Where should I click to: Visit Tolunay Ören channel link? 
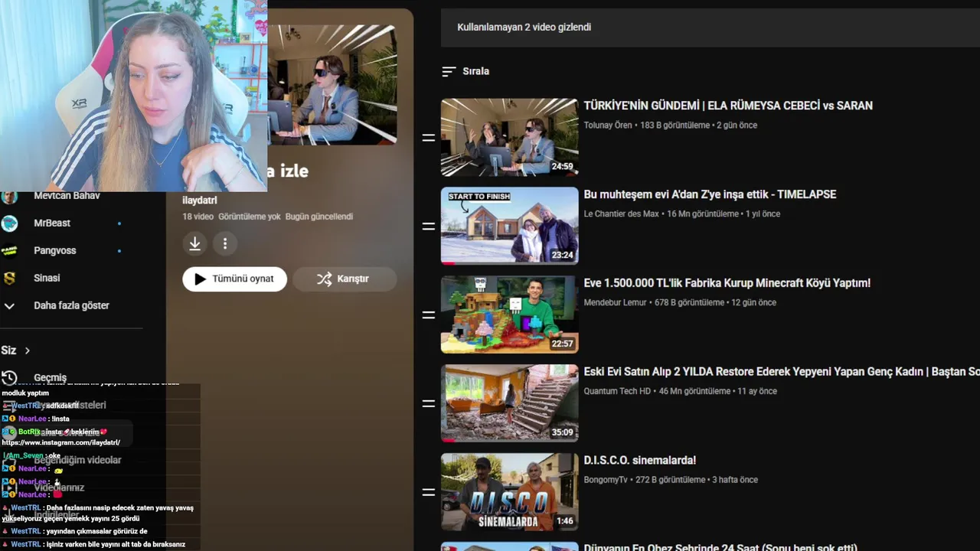(608, 125)
